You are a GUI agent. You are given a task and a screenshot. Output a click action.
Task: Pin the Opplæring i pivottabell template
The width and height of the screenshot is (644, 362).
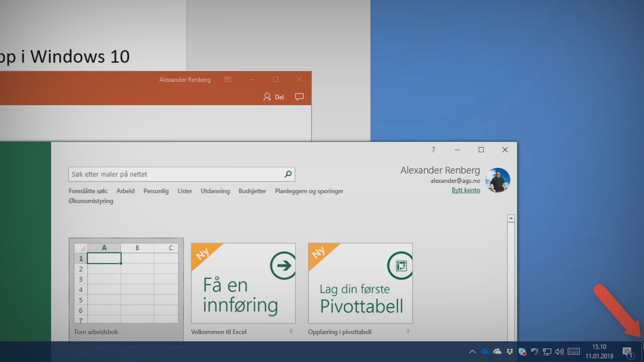coord(408,332)
